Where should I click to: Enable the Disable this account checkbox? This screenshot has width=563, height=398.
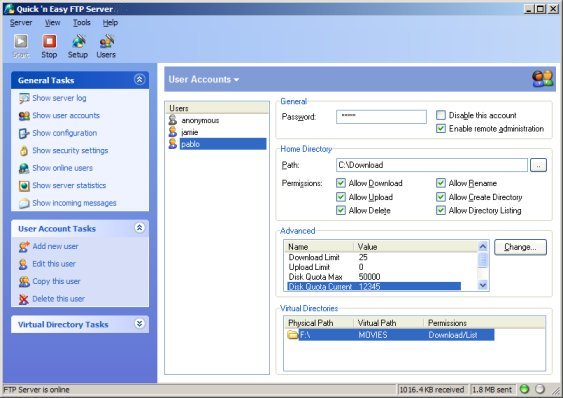coord(441,115)
